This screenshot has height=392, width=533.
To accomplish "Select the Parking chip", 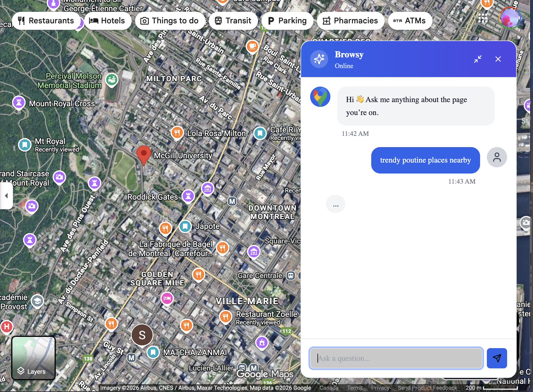I will coord(287,21).
